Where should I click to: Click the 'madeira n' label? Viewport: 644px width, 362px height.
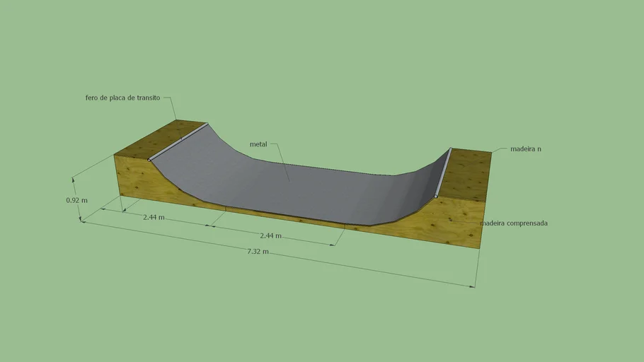click(525, 149)
